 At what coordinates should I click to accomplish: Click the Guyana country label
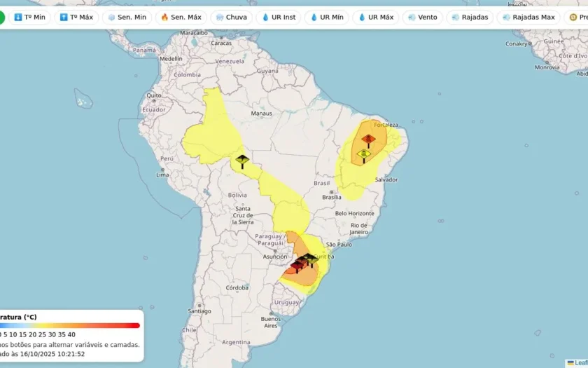click(267, 71)
